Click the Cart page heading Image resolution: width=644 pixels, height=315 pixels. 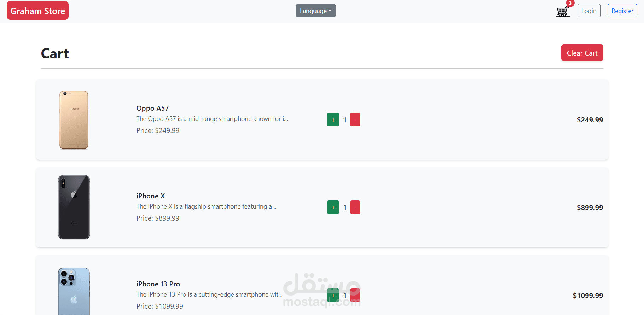pyautogui.click(x=55, y=53)
